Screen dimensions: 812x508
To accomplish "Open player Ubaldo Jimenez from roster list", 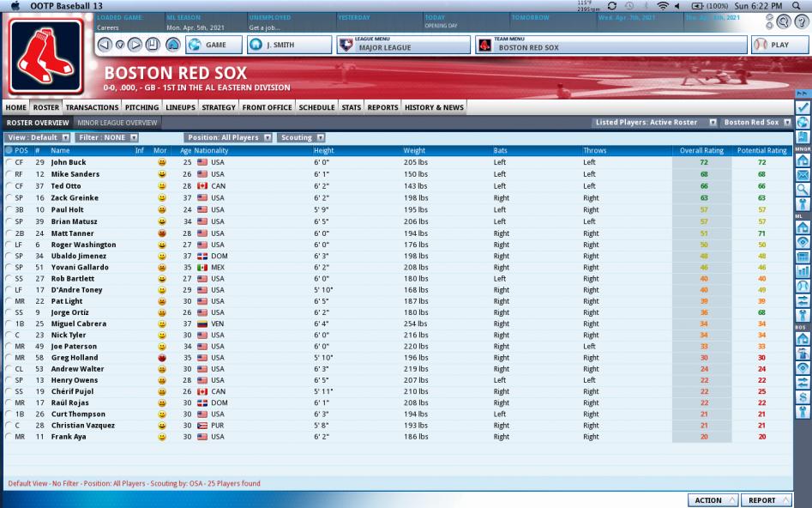I will coord(79,255).
